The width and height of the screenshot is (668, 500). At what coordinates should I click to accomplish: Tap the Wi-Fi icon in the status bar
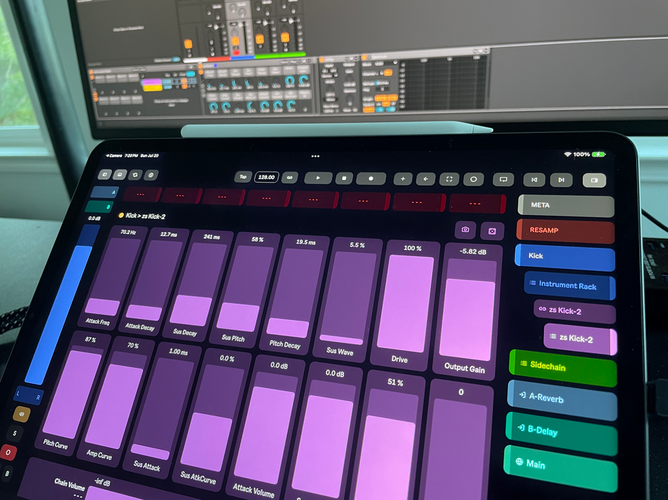pyautogui.click(x=567, y=154)
